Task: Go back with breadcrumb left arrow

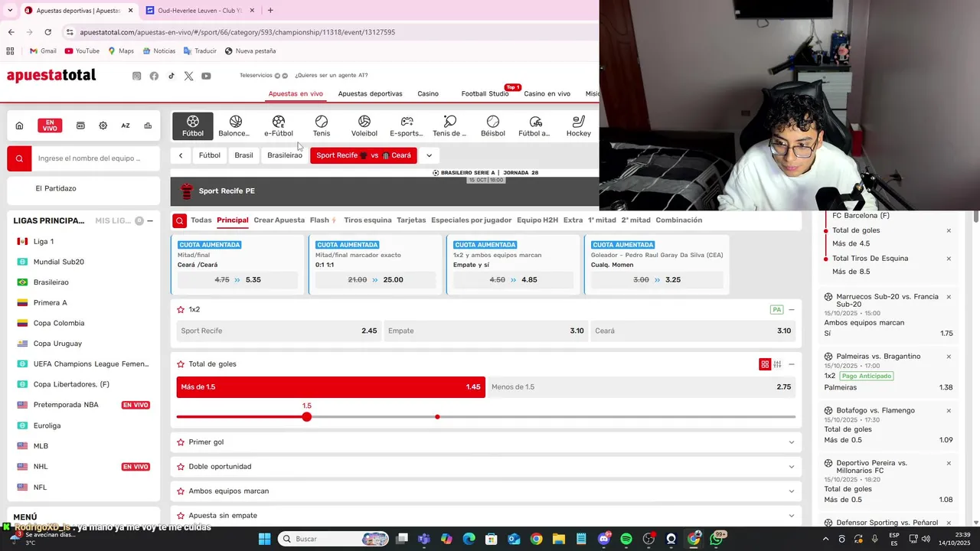Action: [x=181, y=155]
